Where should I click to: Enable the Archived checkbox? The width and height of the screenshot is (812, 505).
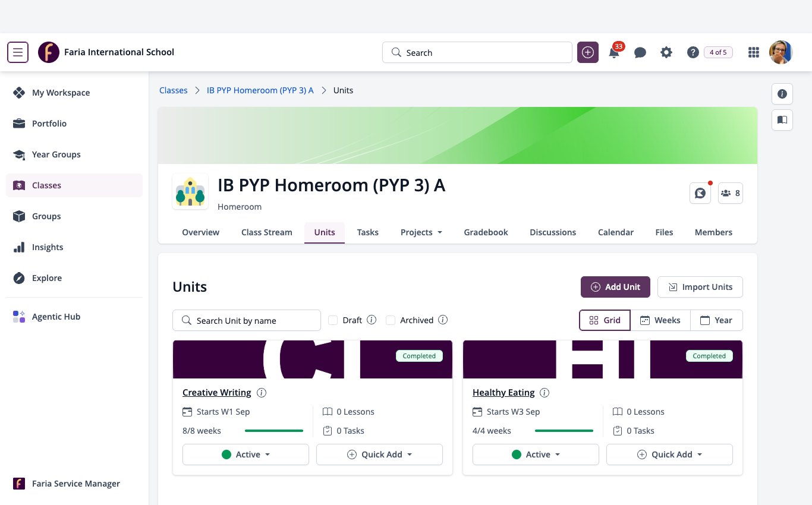tap(391, 320)
